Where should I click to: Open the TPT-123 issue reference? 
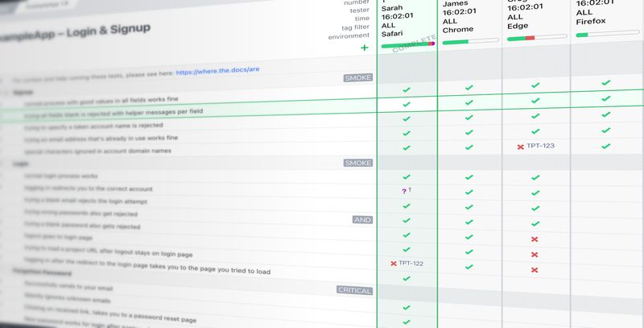[540, 146]
